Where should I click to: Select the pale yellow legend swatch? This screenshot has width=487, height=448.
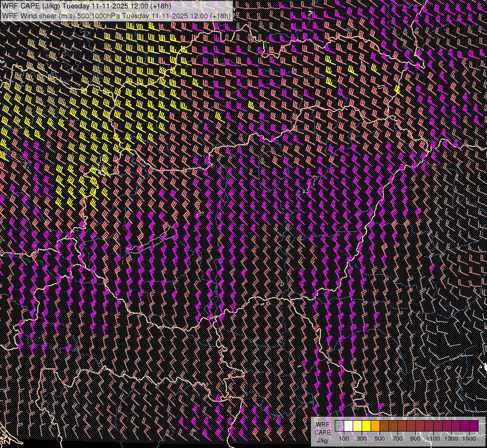pos(358,426)
